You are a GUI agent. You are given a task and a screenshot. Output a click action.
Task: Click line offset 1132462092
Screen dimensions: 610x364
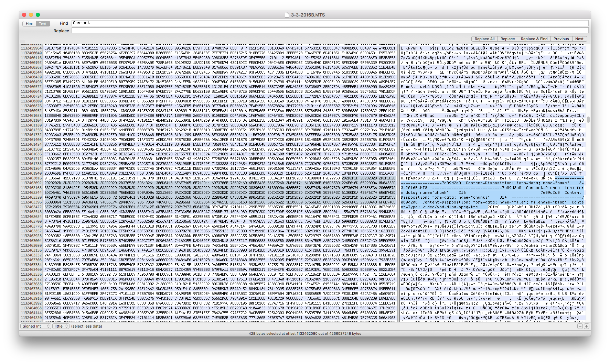tap(31, 183)
